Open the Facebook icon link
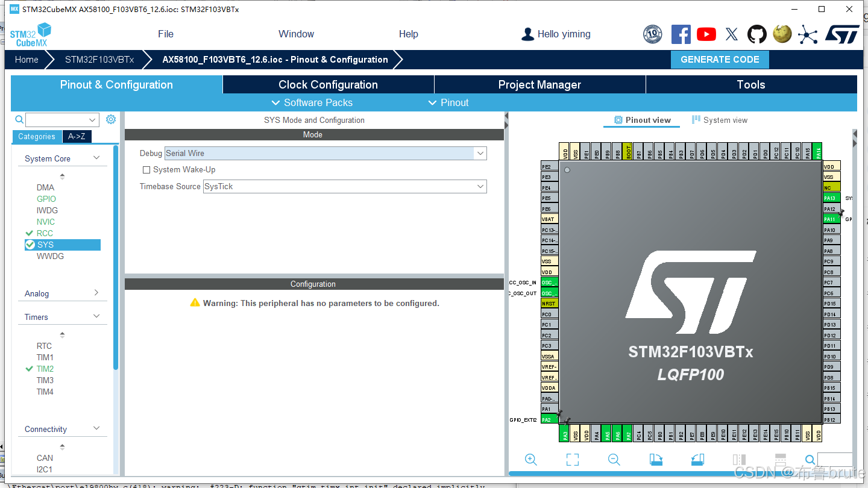The width and height of the screenshot is (868, 488). 681,34
